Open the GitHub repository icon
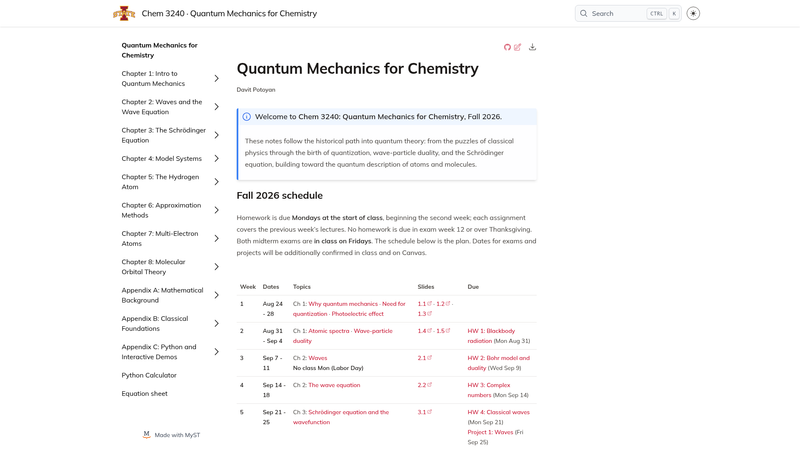Screen dimensions: 800x450 [507, 47]
